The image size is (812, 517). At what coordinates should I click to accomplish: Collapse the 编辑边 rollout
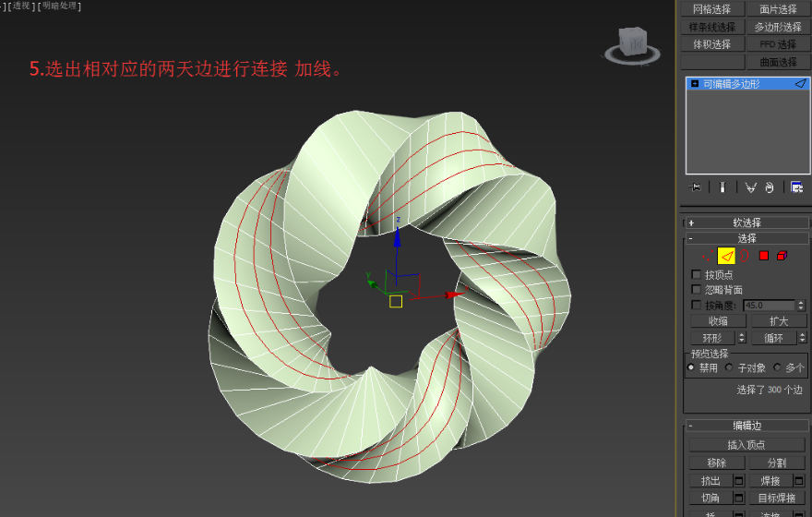click(x=746, y=426)
